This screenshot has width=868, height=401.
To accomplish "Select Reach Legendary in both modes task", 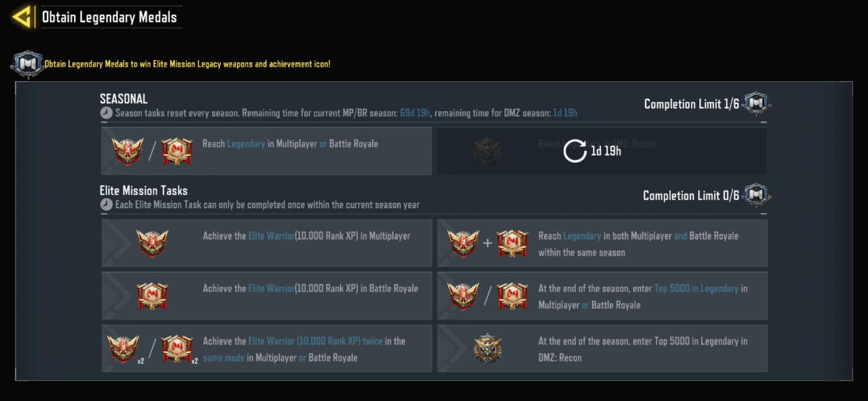I will point(602,243).
